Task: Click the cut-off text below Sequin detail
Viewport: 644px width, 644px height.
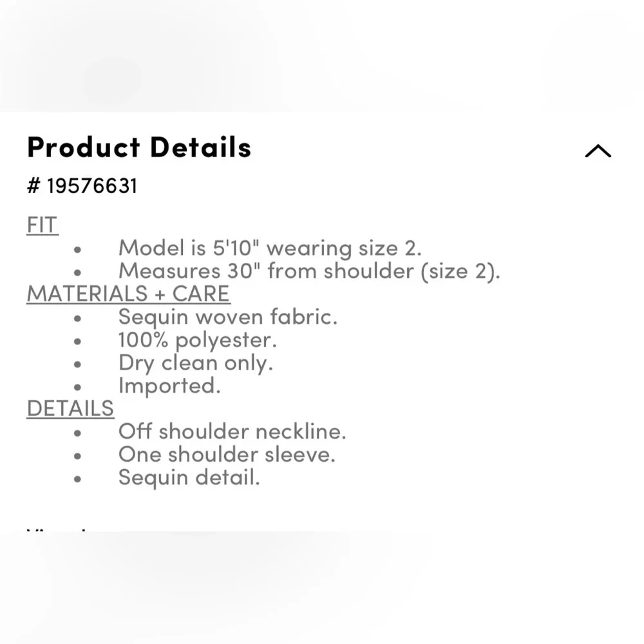Action: pos(58,529)
